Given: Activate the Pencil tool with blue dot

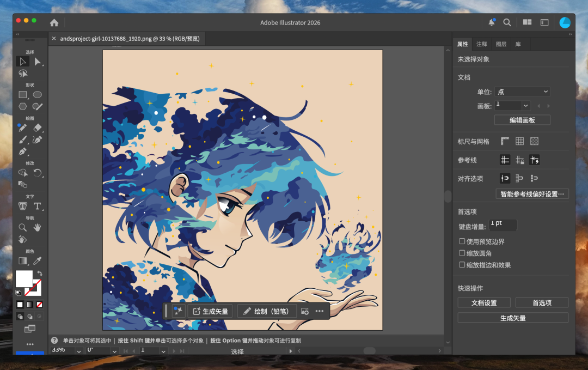Looking at the screenshot, I should point(22,128).
